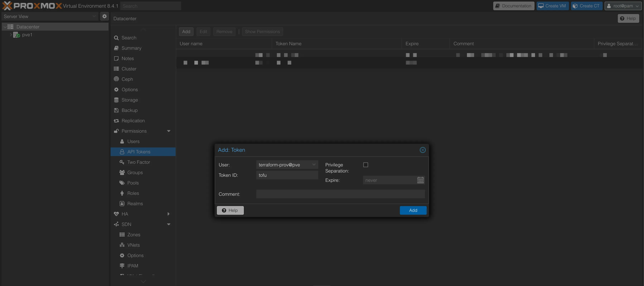Select the Datacenter tree item
This screenshot has height=286, width=644.
(55, 27)
